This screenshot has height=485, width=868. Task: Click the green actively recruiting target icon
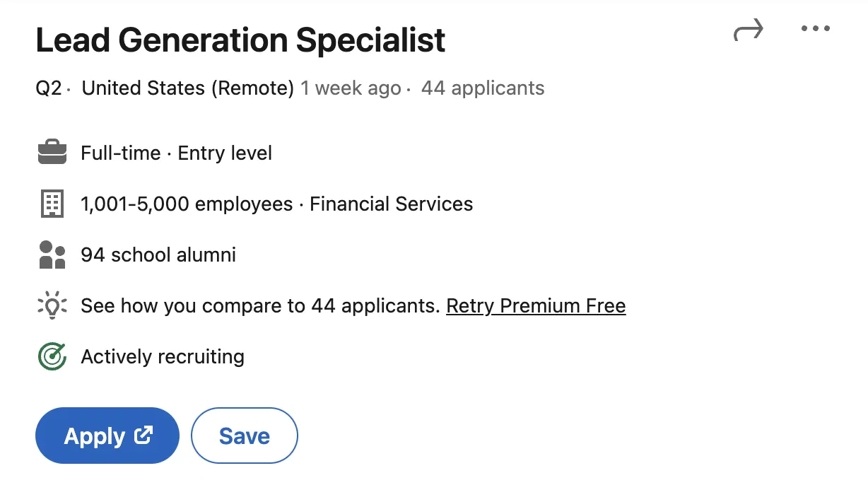(52, 356)
